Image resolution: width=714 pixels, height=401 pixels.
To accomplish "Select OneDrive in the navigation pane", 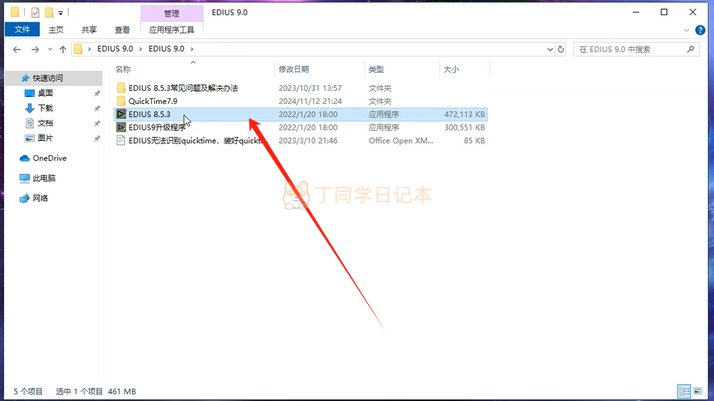I will click(49, 158).
